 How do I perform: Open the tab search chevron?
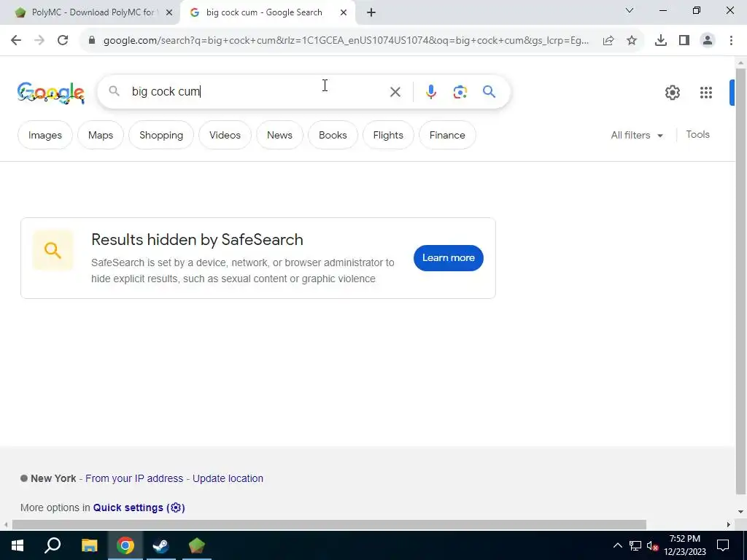coord(630,10)
